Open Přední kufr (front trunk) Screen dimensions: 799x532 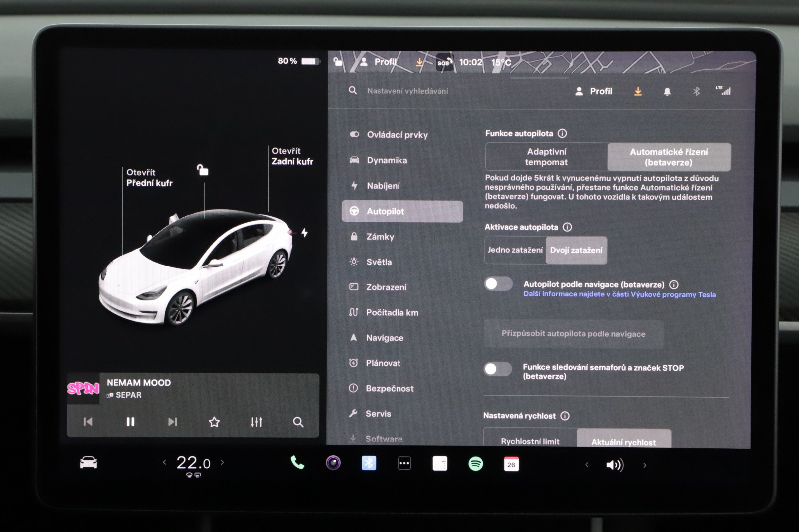[x=149, y=178]
